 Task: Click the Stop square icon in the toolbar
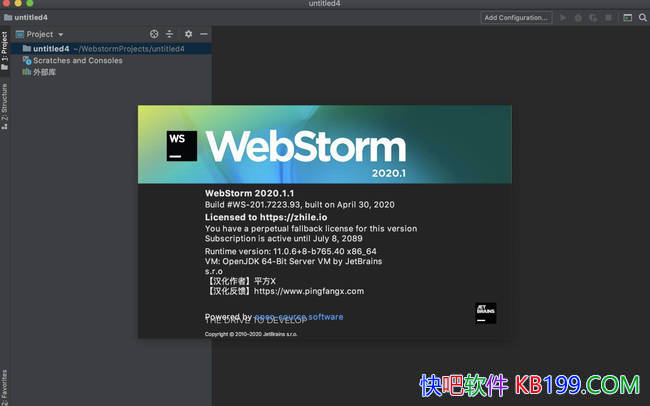point(609,17)
